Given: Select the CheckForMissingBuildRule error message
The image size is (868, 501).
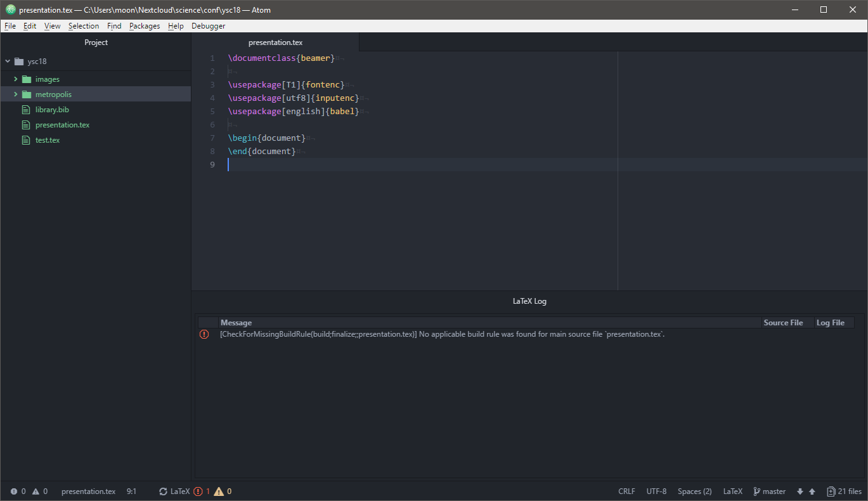Looking at the screenshot, I should [443, 334].
